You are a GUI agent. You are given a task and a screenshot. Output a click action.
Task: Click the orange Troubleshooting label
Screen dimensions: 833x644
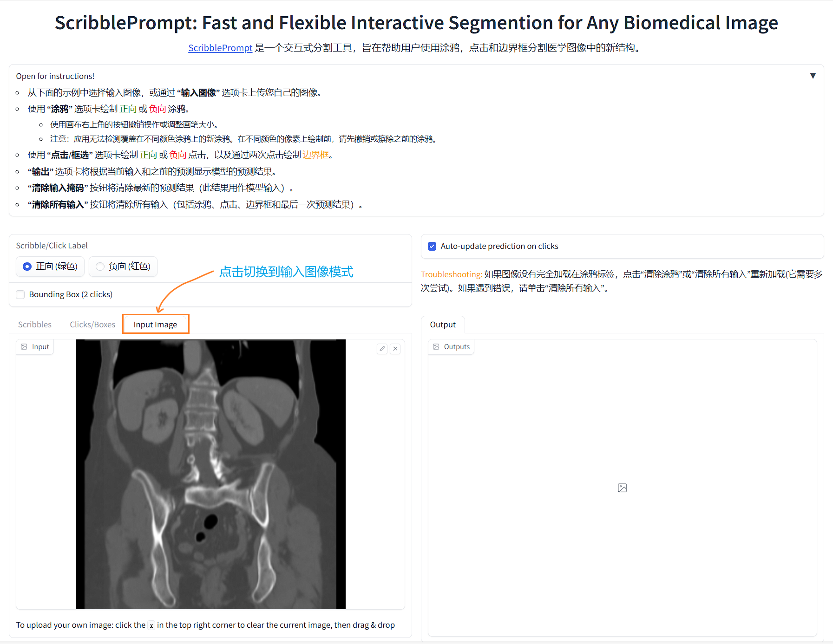pyautogui.click(x=451, y=274)
